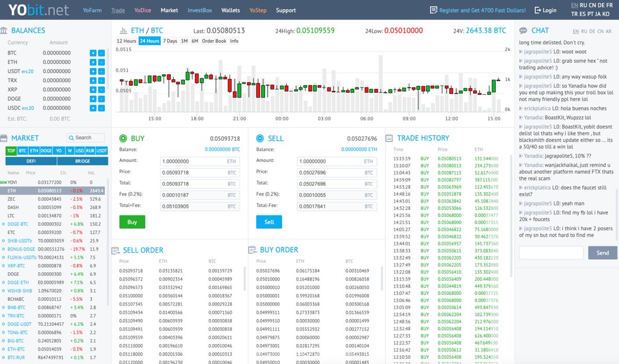This screenshot has height=364, width=619.
Task: Click the DEFI market button
Action: click(x=30, y=161)
